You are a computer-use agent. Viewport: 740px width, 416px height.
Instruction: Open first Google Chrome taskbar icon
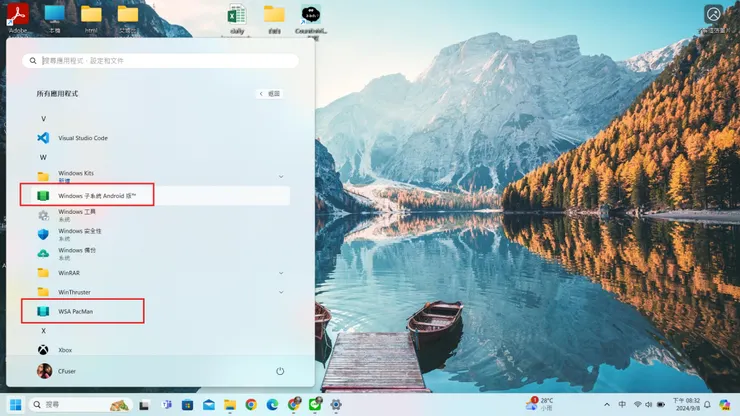point(251,405)
